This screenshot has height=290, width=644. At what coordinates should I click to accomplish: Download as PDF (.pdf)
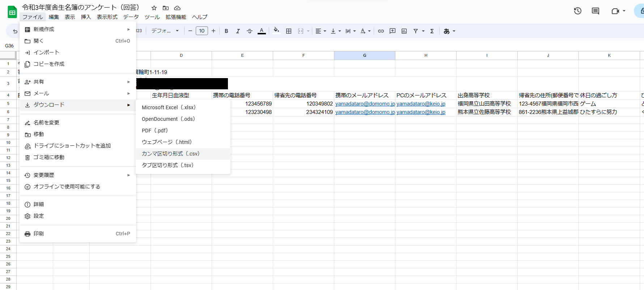[183, 131]
